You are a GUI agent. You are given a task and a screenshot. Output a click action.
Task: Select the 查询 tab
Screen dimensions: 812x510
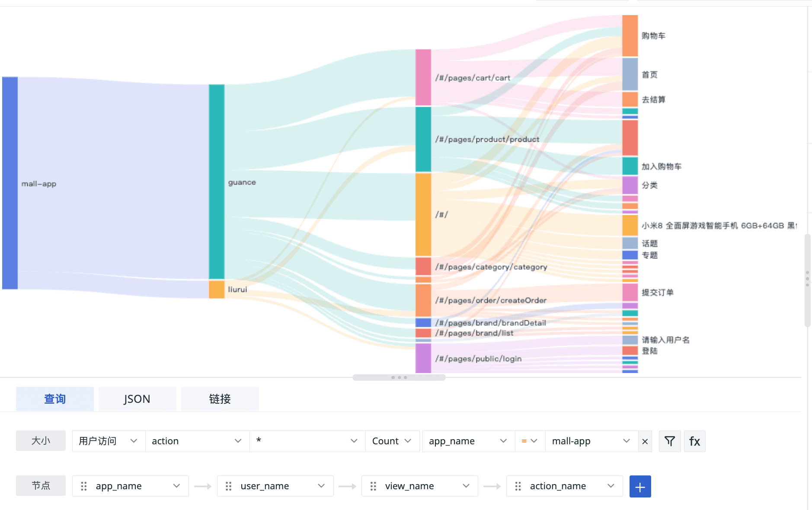pos(55,398)
